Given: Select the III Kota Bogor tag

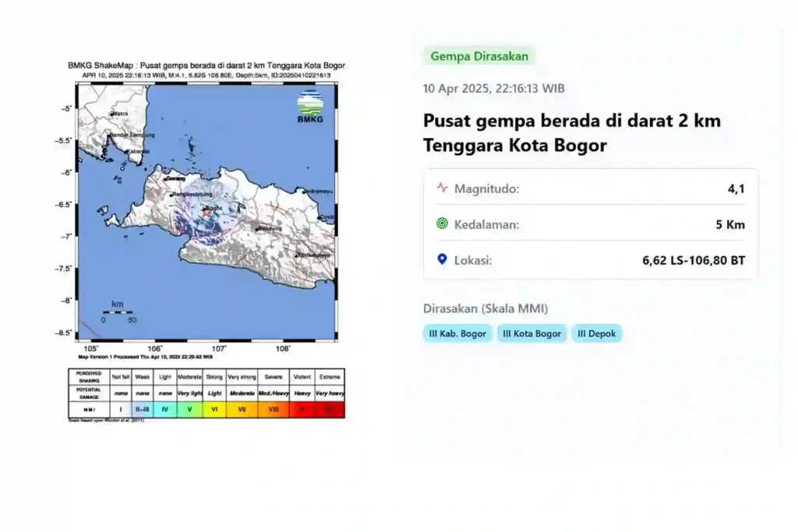Looking at the screenshot, I should (x=531, y=333).
